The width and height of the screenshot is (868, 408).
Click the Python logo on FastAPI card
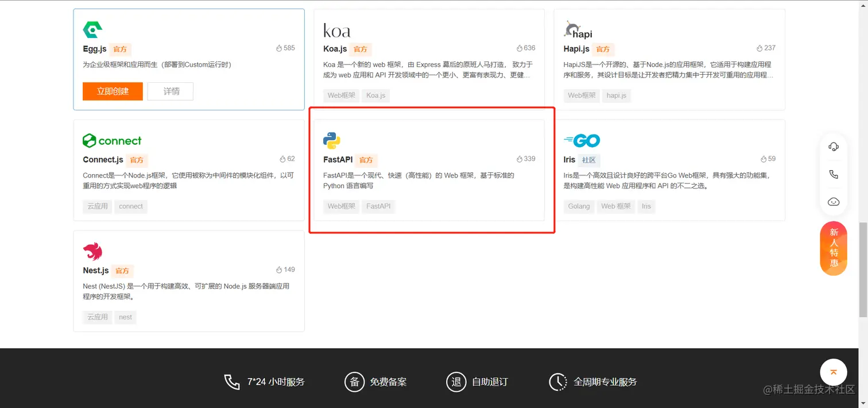coord(332,140)
